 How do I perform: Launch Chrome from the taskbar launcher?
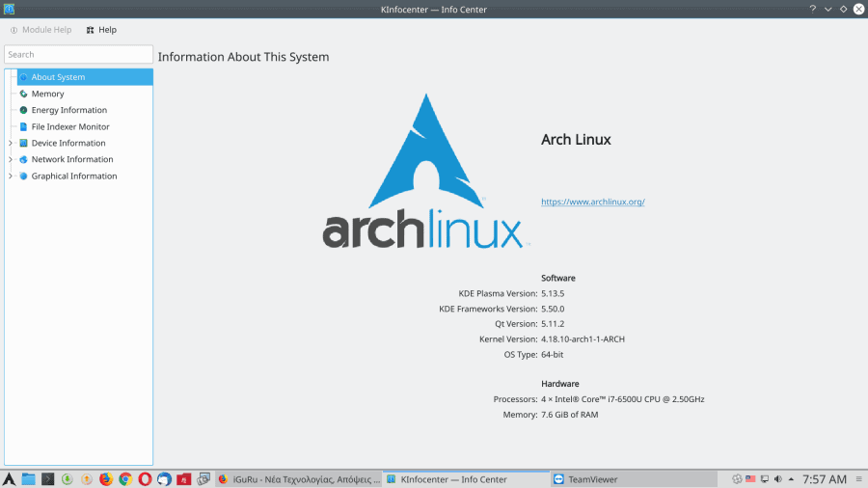125,479
